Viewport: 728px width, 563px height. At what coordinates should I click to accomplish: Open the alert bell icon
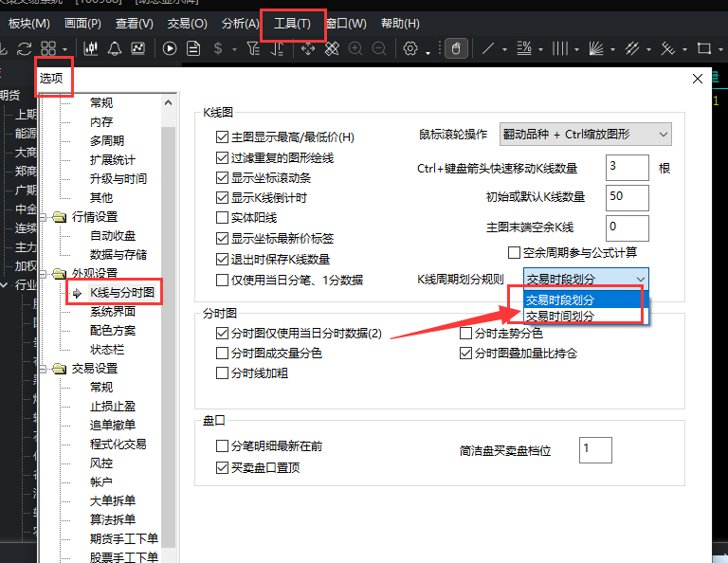point(115,48)
